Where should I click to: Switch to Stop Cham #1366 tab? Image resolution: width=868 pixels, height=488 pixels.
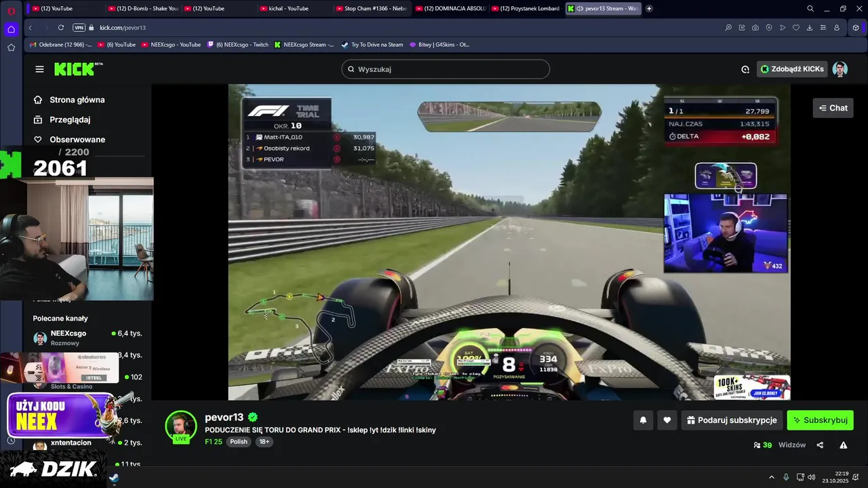370,9
